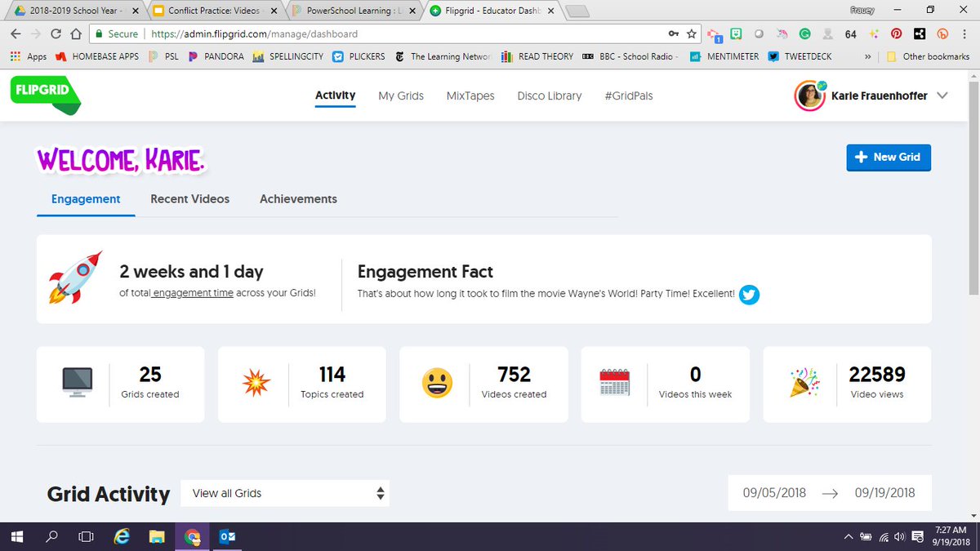This screenshot has width=980, height=551.
Task: Open PLICKERS bookmark
Action: click(358, 56)
